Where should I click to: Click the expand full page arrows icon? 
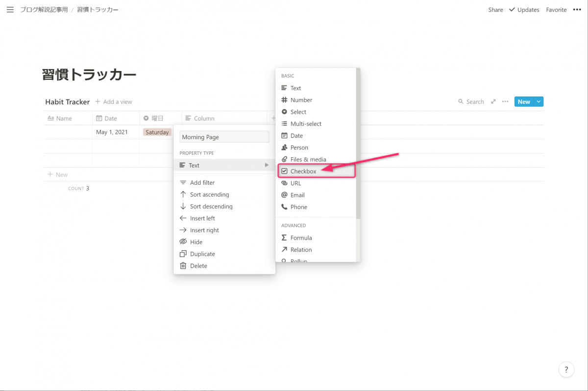tap(493, 102)
